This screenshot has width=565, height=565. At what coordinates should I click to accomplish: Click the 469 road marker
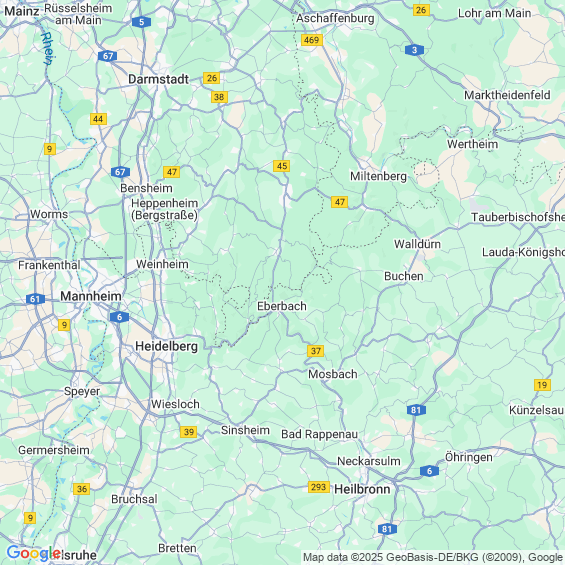312,40
